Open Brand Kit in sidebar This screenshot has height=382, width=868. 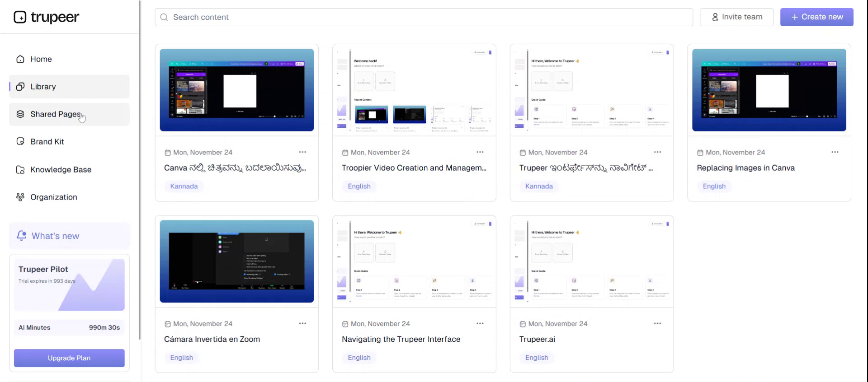(69, 142)
